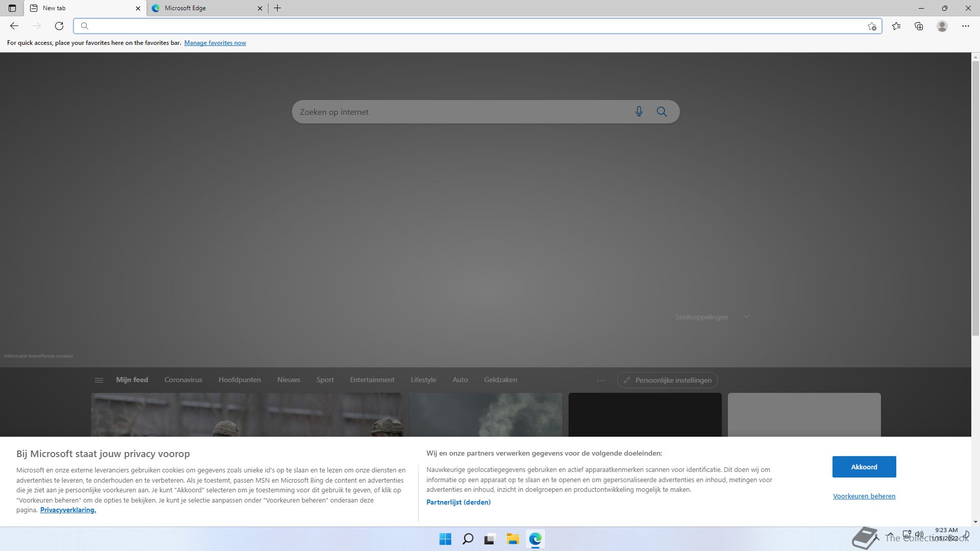Open the soldiers news story thumbnail

point(247,415)
